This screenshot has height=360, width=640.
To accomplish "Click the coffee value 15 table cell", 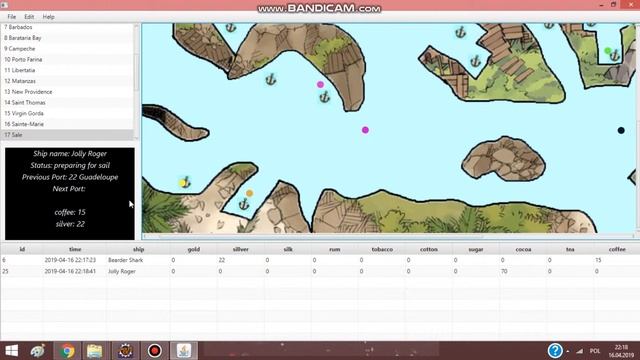I will point(617,260).
